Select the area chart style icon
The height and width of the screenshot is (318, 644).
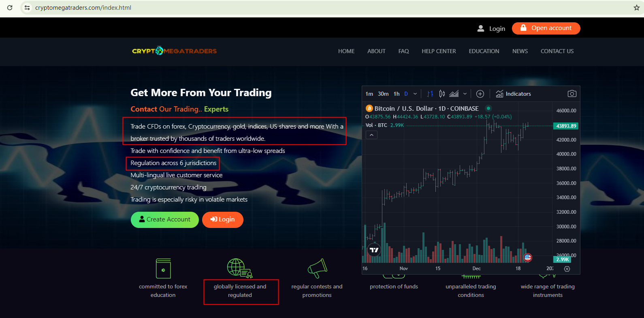click(454, 94)
